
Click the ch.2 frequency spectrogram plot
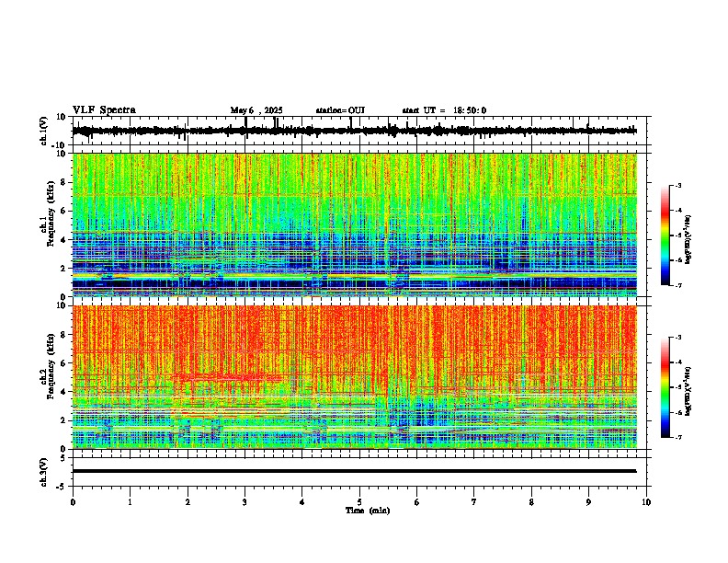(x=355, y=377)
